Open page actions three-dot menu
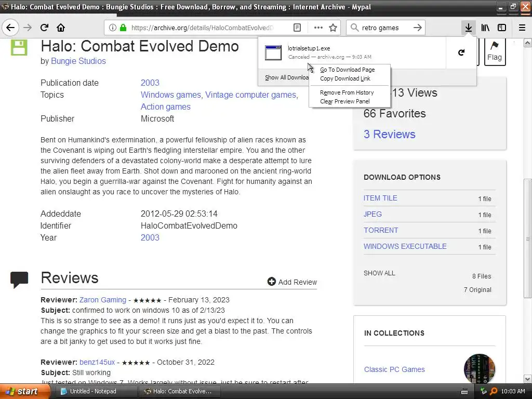Viewport: 532px width, 399px height. pos(318,28)
